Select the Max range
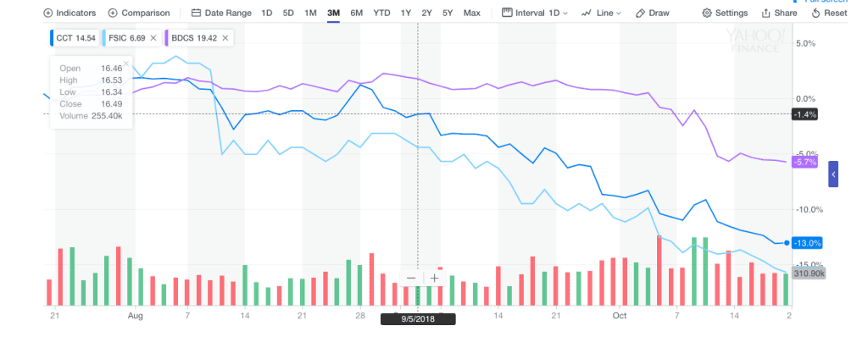Screen dimensions: 868x337 coord(471,13)
